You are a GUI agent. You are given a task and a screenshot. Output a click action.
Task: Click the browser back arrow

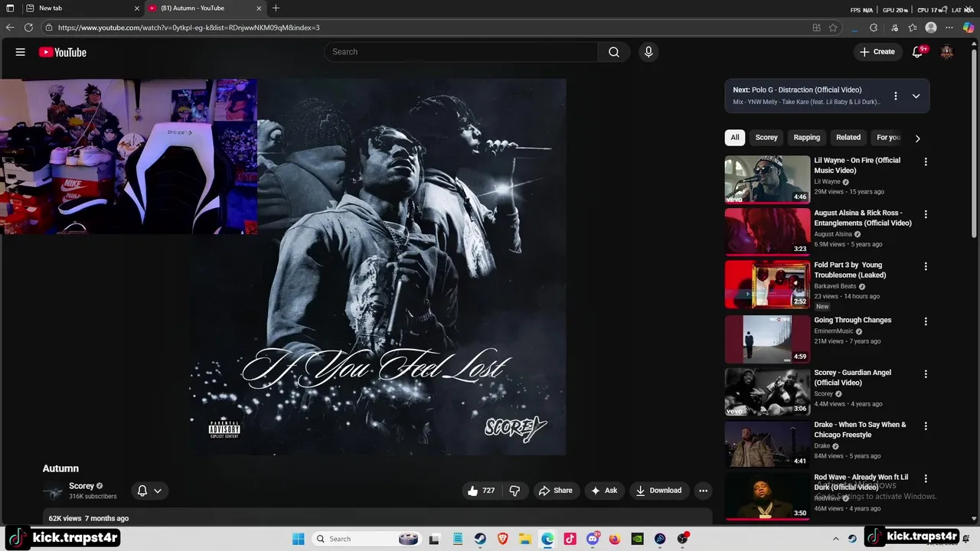click(x=10, y=28)
